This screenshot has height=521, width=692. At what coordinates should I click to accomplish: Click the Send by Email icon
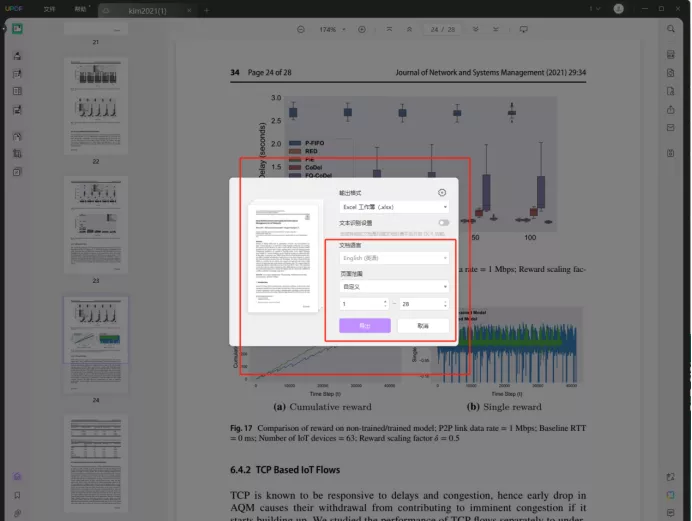pyautogui.click(x=670, y=127)
